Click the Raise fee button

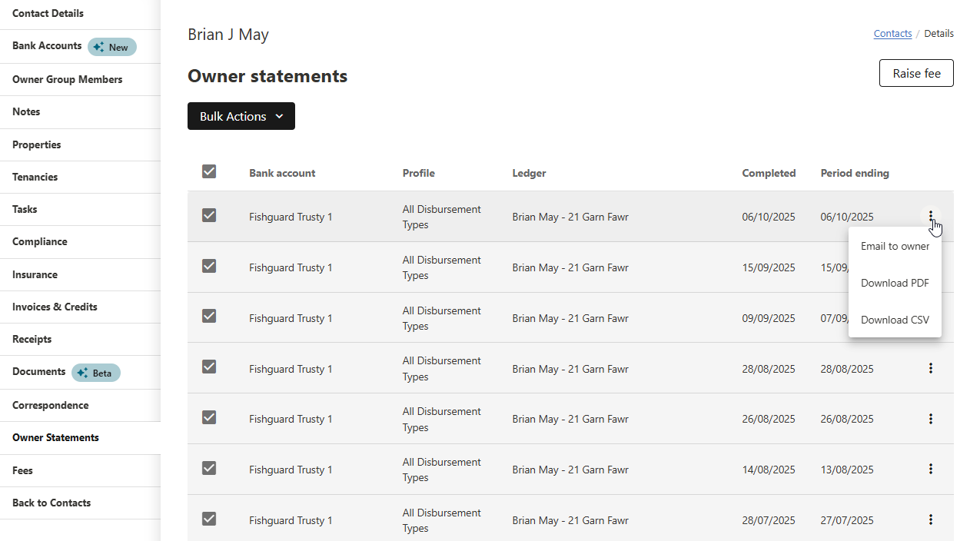click(x=916, y=73)
